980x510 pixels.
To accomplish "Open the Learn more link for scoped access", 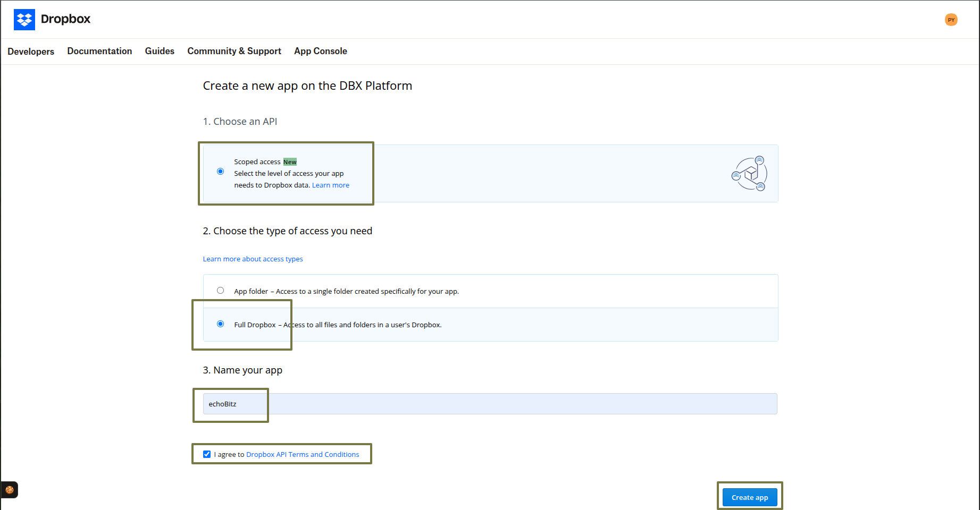I will (331, 185).
